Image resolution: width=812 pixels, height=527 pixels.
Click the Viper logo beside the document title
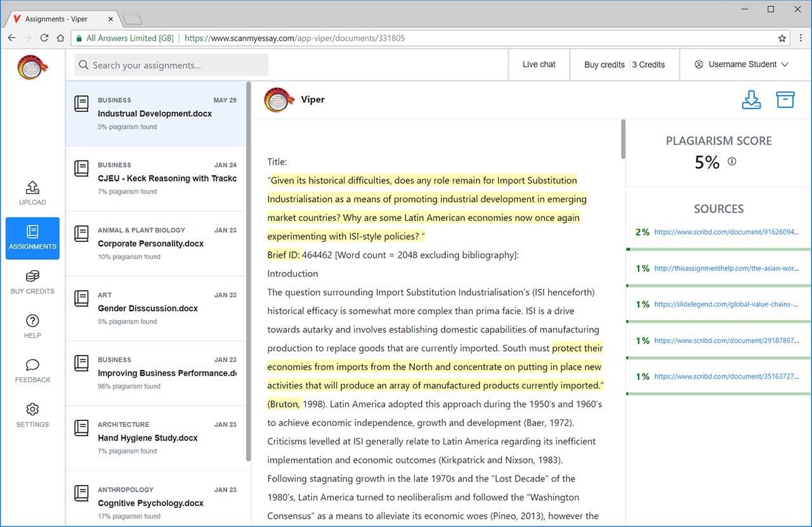(x=279, y=100)
